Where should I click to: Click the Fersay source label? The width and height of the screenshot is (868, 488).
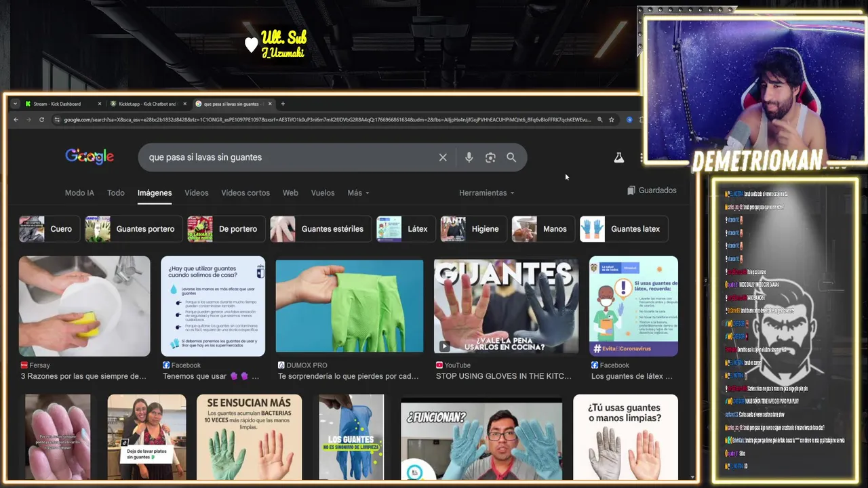click(39, 365)
